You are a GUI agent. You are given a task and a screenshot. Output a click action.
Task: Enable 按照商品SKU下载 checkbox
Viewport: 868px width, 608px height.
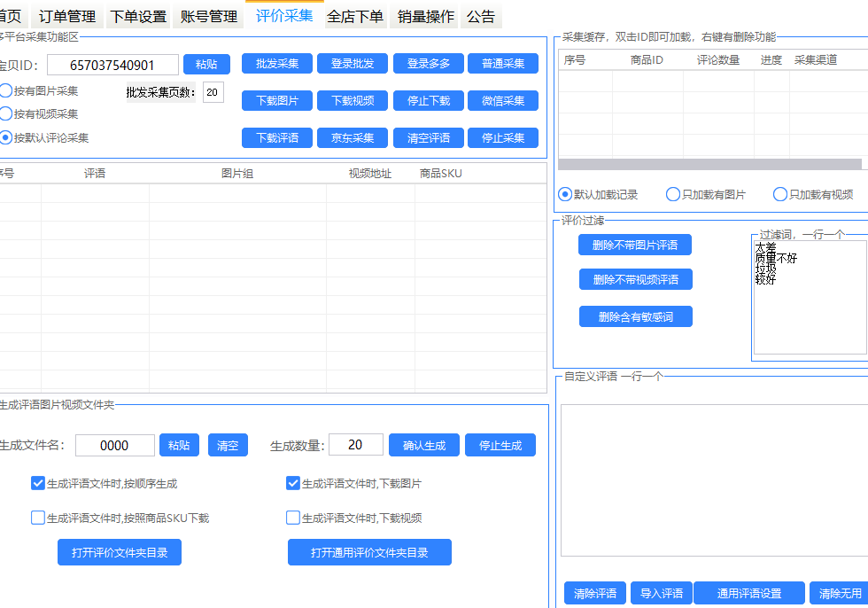(x=37, y=518)
